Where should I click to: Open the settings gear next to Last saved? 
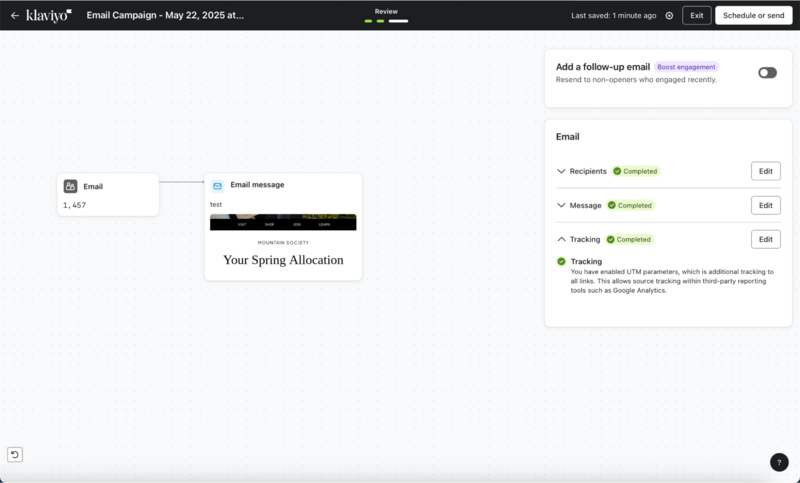tap(669, 16)
